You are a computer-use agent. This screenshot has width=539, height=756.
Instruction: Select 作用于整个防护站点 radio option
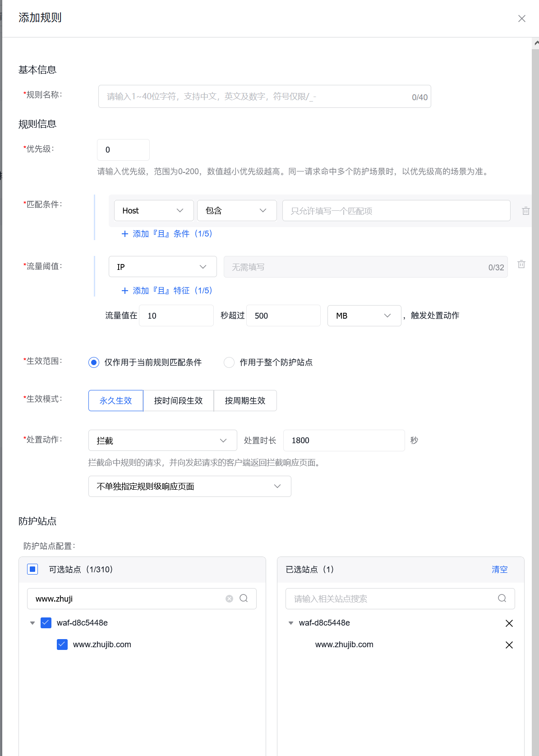[x=229, y=362]
